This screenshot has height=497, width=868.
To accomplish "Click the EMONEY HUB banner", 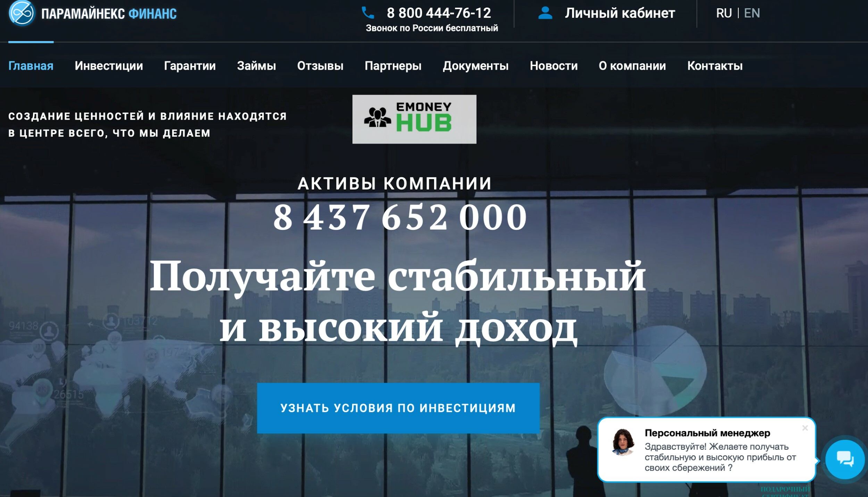I will pyautogui.click(x=414, y=119).
